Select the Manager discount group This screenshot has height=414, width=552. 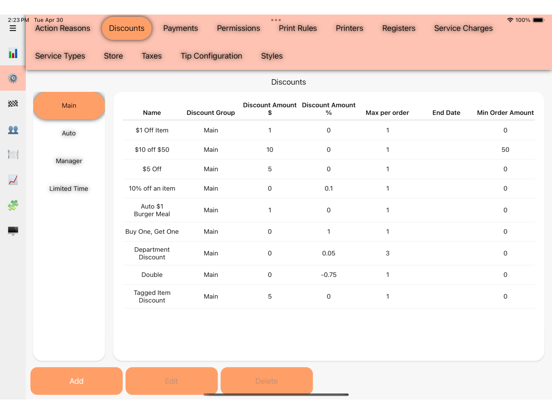pos(69,161)
